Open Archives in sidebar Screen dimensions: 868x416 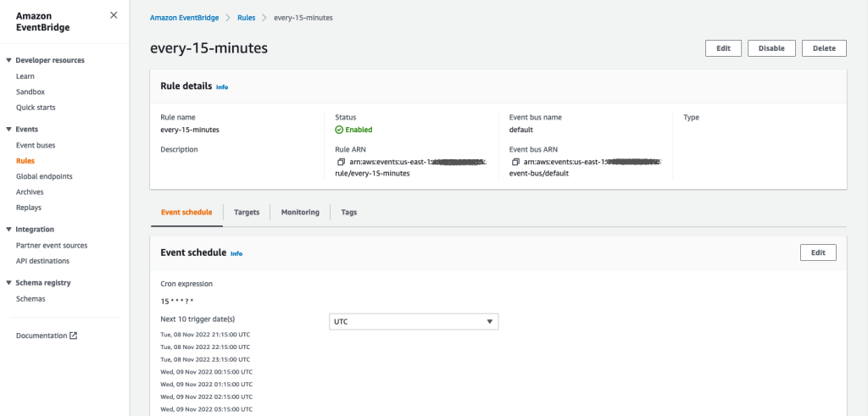coord(30,192)
